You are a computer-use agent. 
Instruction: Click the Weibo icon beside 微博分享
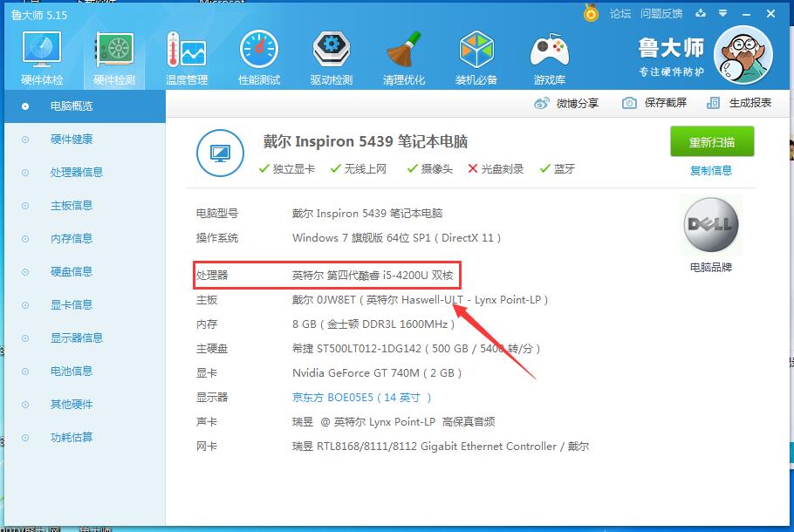(x=541, y=103)
